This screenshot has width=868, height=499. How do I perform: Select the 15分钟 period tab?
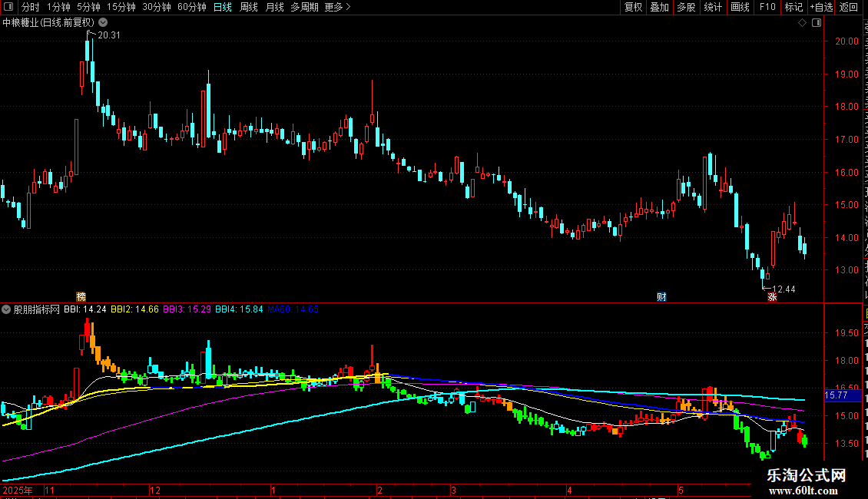[x=121, y=7]
